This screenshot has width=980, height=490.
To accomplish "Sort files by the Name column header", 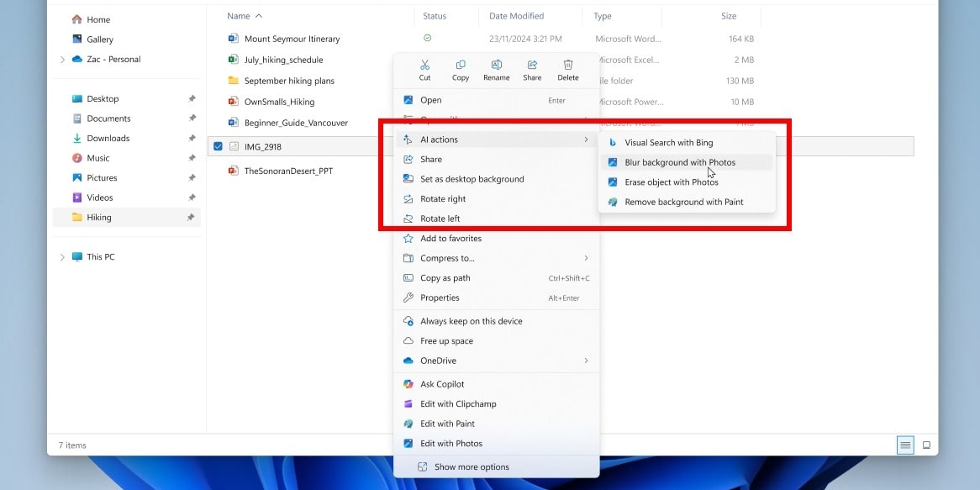I will click(x=239, y=16).
